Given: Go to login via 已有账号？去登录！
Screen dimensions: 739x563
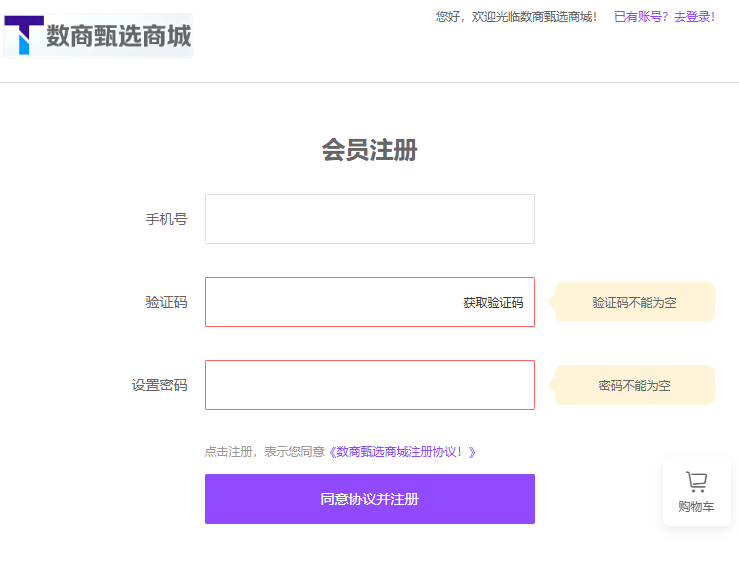Looking at the screenshot, I should [x=665, y=17].
